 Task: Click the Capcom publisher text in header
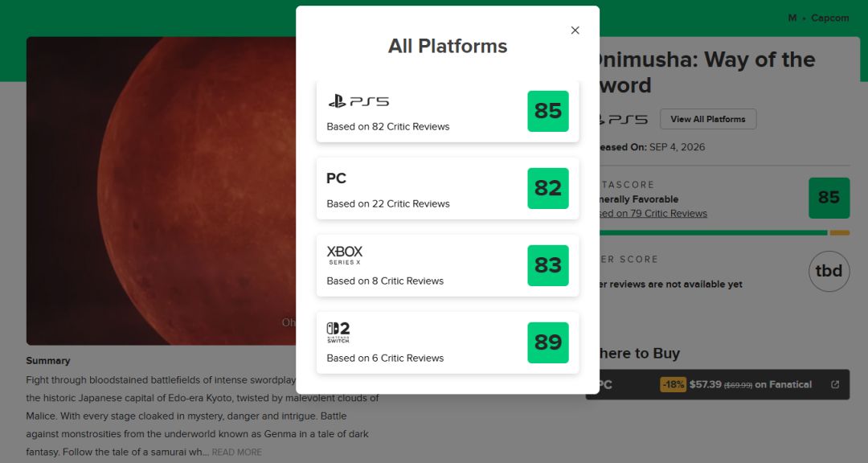(x=829, y=18)
